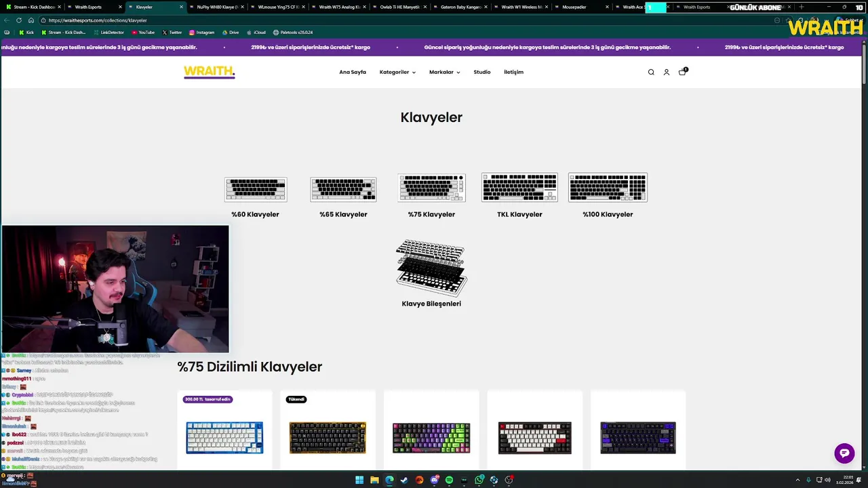The width and height of the screenshot is (868, 488).
Task: Open WhatsApp from taskbar
Action: [x=479, y=480]
